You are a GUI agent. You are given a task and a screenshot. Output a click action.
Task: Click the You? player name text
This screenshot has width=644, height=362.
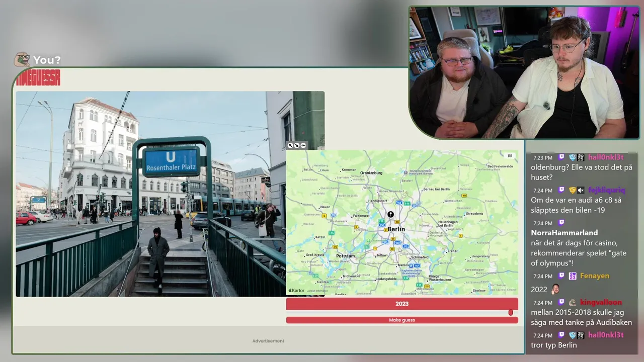tap(47, 60)
